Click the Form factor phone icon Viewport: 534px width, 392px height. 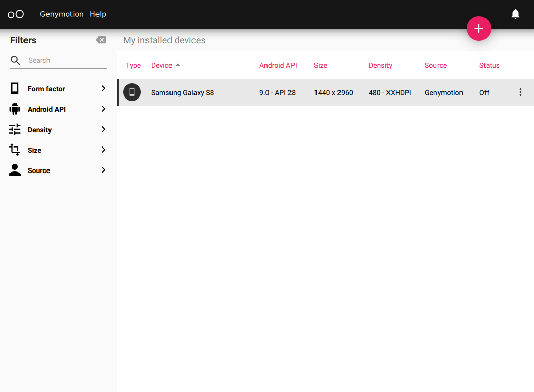pyautogui.click(x=15, y=88)
